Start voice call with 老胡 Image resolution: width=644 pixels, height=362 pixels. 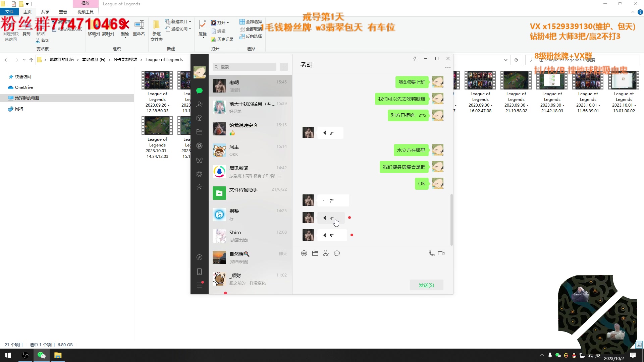[431, 253]
